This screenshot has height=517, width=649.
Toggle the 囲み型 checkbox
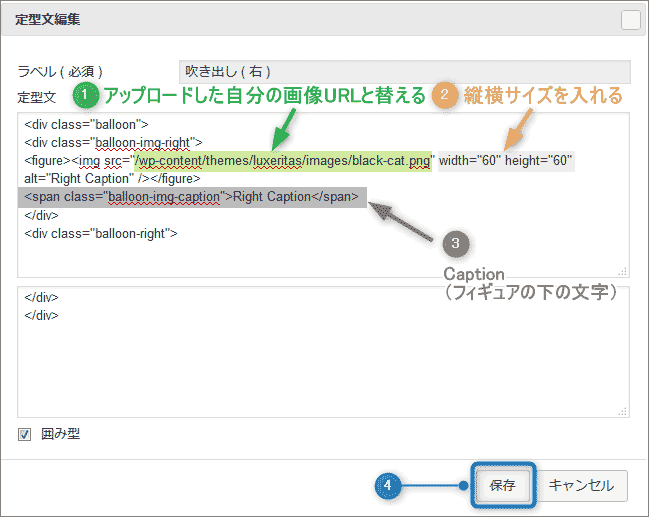pos(25,434)
